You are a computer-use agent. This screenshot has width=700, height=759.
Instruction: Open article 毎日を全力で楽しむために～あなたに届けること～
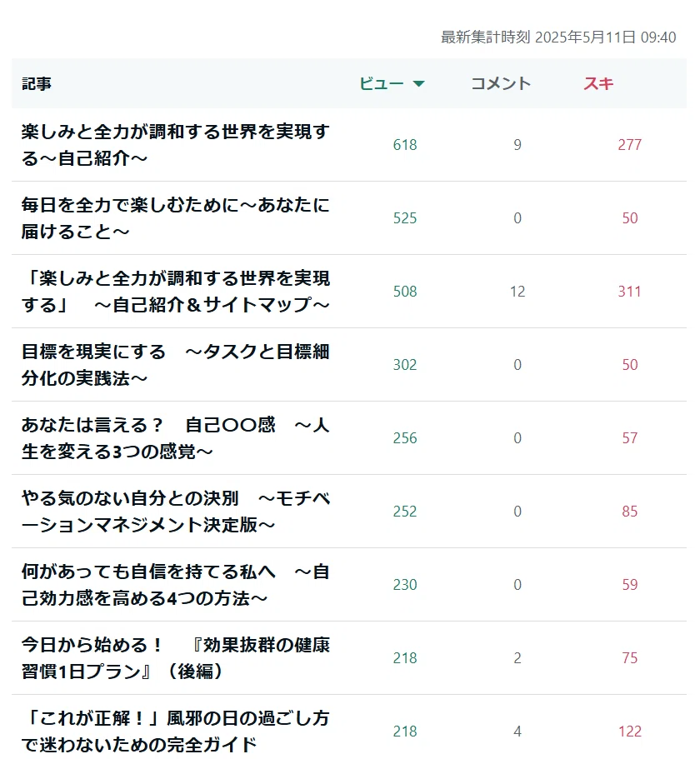(x=175, y=218)
